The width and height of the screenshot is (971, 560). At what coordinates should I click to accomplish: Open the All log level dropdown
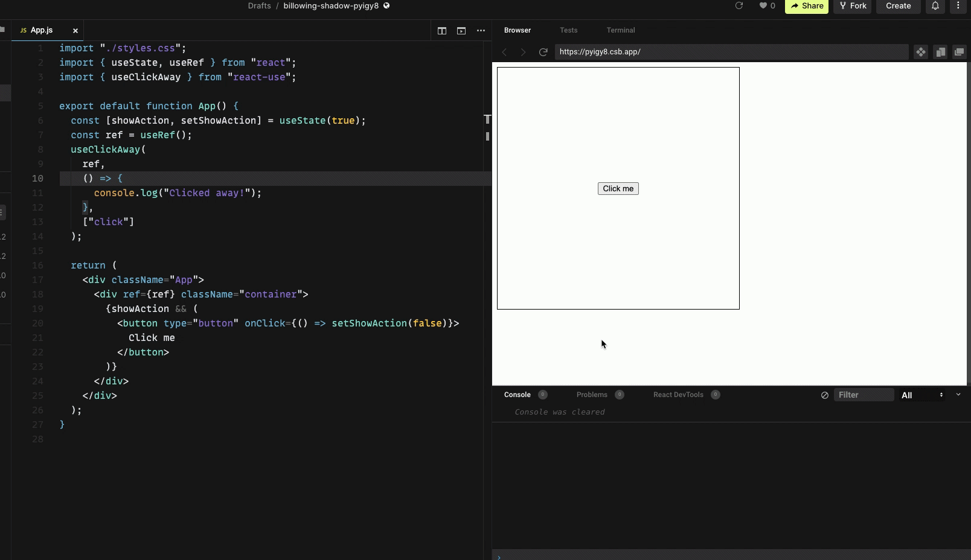(x=922, y=395)
